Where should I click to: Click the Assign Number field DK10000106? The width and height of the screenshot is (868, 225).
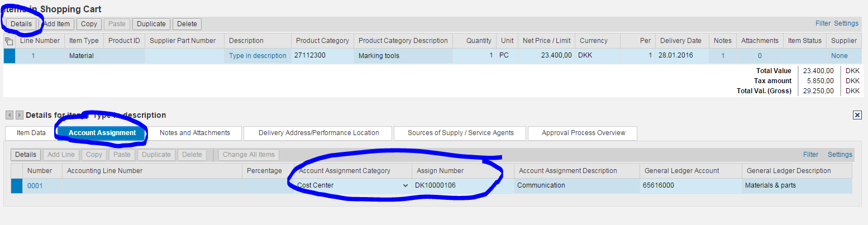pos(462,186)
